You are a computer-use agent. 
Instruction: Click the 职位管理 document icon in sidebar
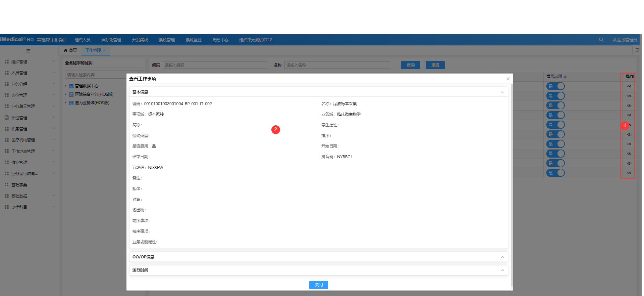pos(7,118)
